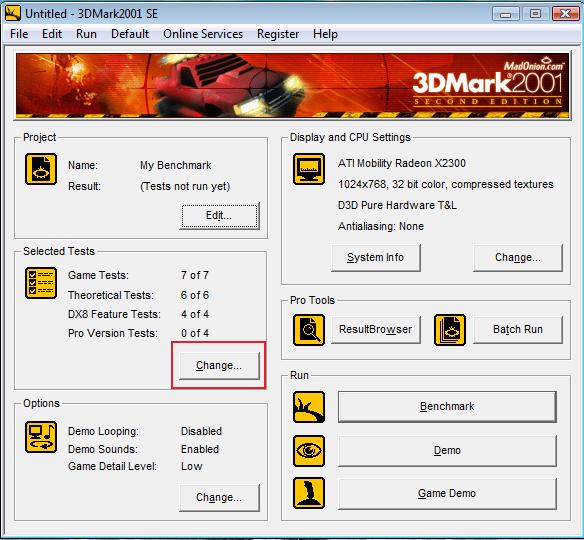
Task: Click the Benchmark yellow icon in Run
Action: pyautogui.click(x=309, y=407)
